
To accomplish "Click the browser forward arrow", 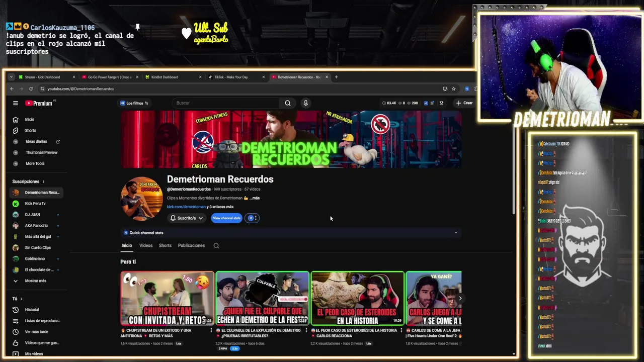I will pyautogui.click(x=21, y=89).
